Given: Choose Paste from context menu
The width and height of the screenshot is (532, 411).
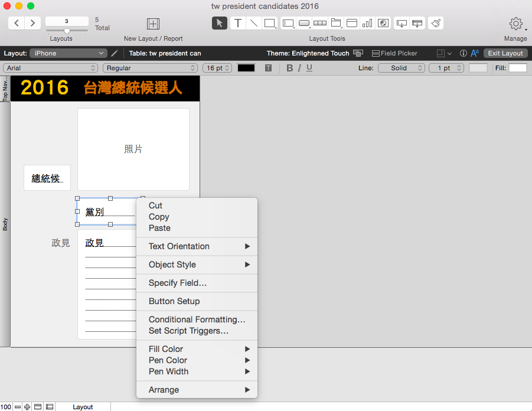Looking at the screenshot, I should click(x=197, y=228).
